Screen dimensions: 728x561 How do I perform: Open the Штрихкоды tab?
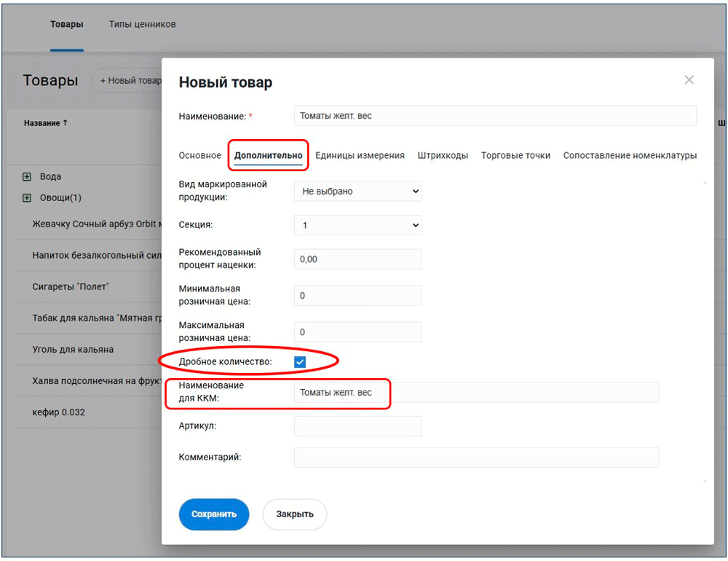coord(443,156)
